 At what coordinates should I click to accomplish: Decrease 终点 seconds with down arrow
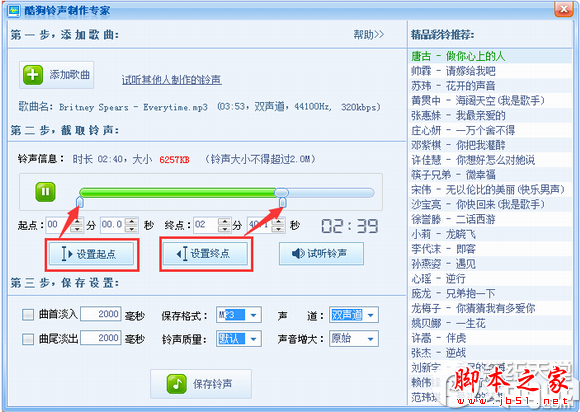[x=279, y=229]
